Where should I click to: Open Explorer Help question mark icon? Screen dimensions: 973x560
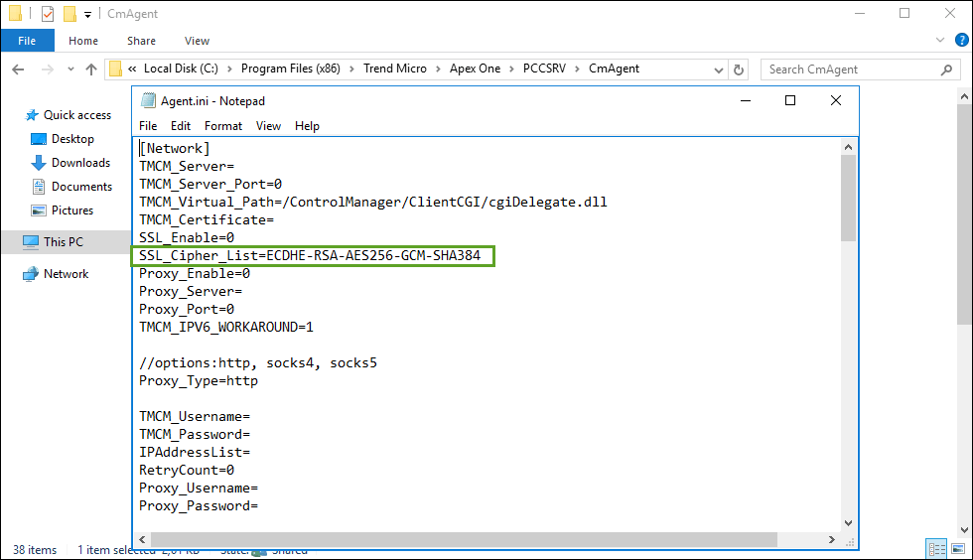click(959, 41)
